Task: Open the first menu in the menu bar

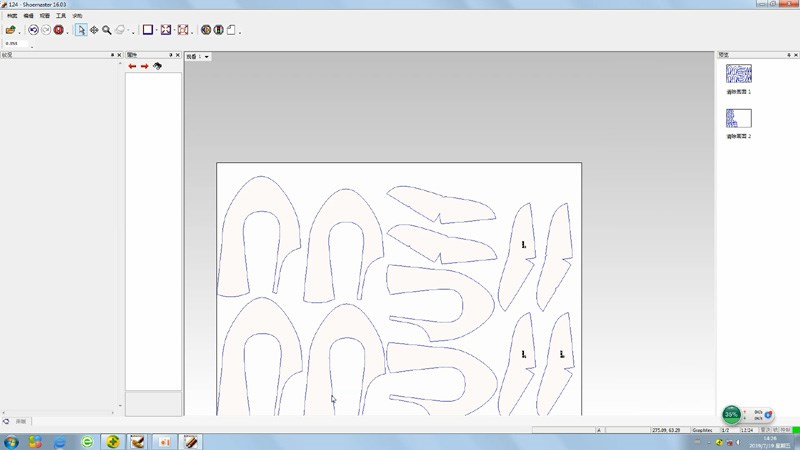Action: click(x=12, y=16)
